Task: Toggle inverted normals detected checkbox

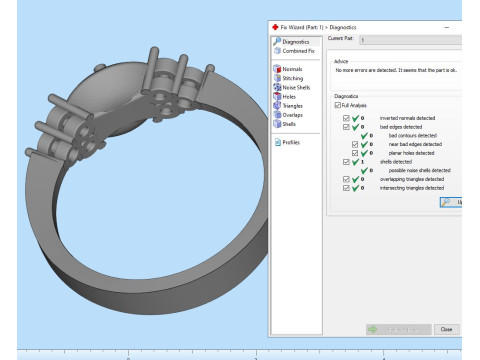Action: click(346, 118)
